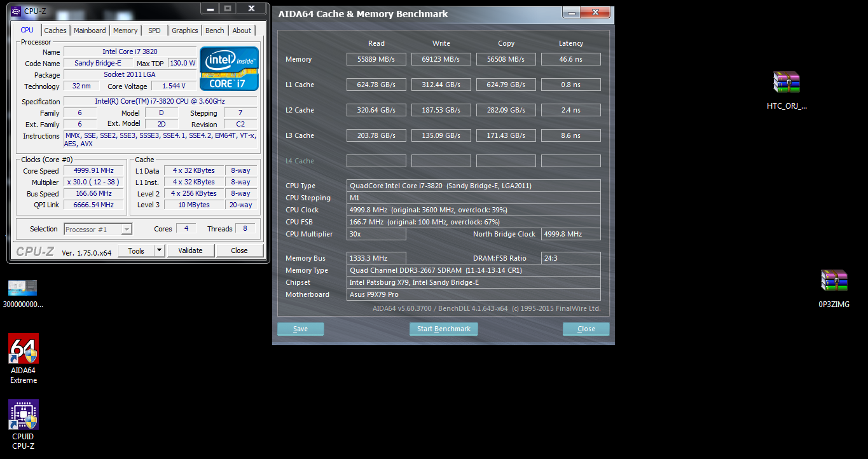Click the Cores count field showing 4
868x459 pixels.
click(x=186, y=228)
